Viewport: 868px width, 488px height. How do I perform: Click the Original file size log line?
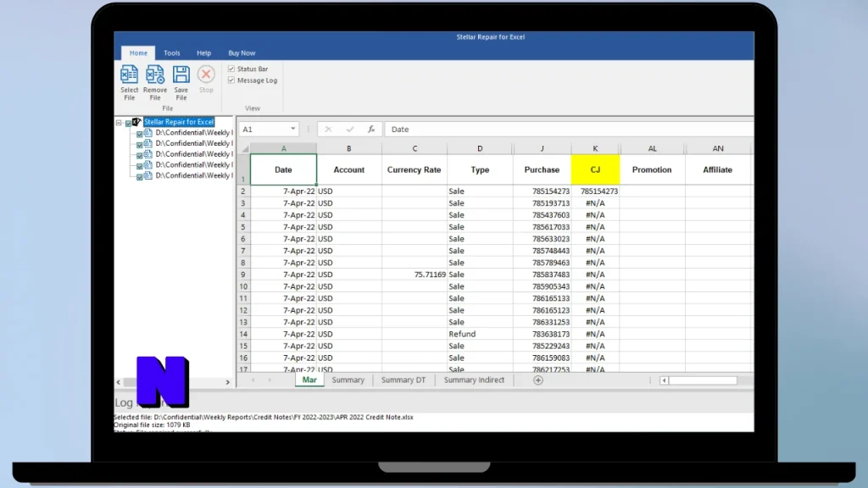[153, 425]
